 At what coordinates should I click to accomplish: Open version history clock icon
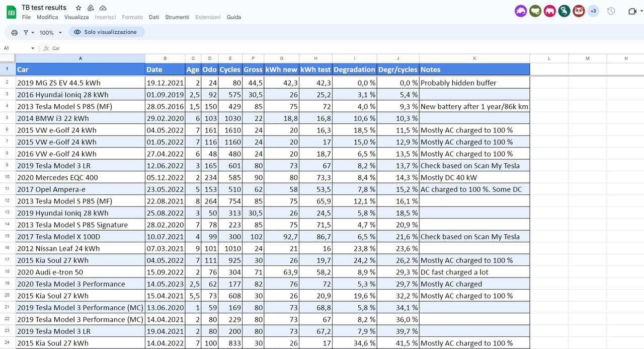tap(611, 11)
